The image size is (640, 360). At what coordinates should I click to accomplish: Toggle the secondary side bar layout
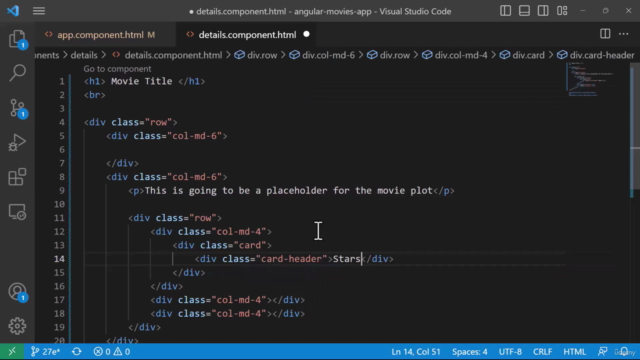(x=543, y=11)
